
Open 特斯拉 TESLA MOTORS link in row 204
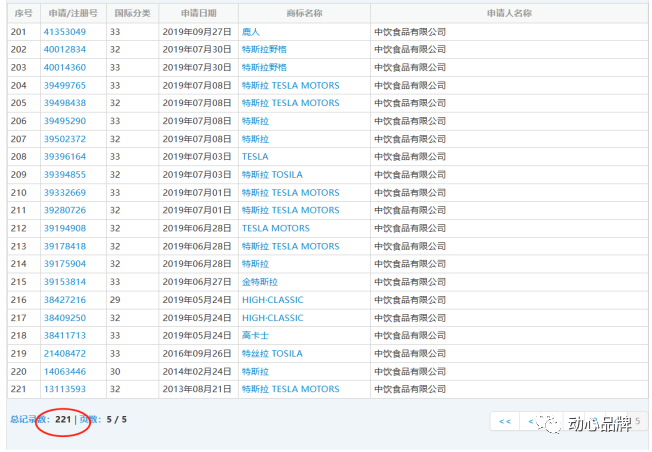pos(291,85)
